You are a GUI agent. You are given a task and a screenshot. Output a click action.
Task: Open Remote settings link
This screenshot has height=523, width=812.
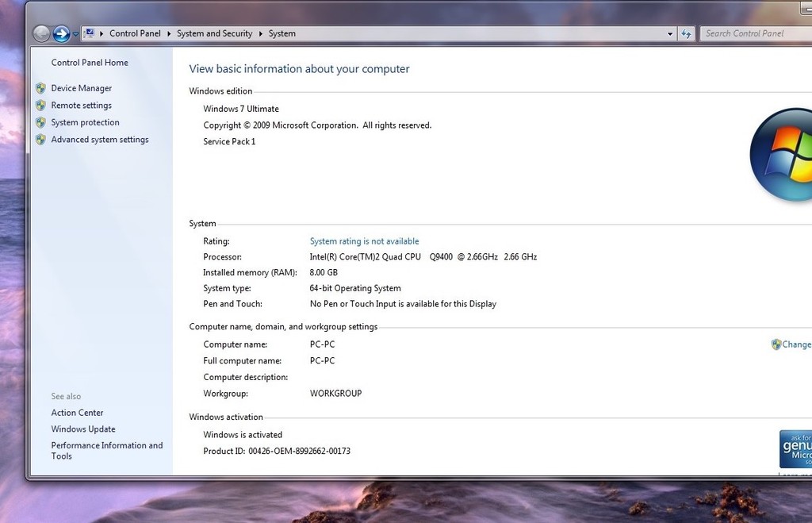(x=82, y=106)
